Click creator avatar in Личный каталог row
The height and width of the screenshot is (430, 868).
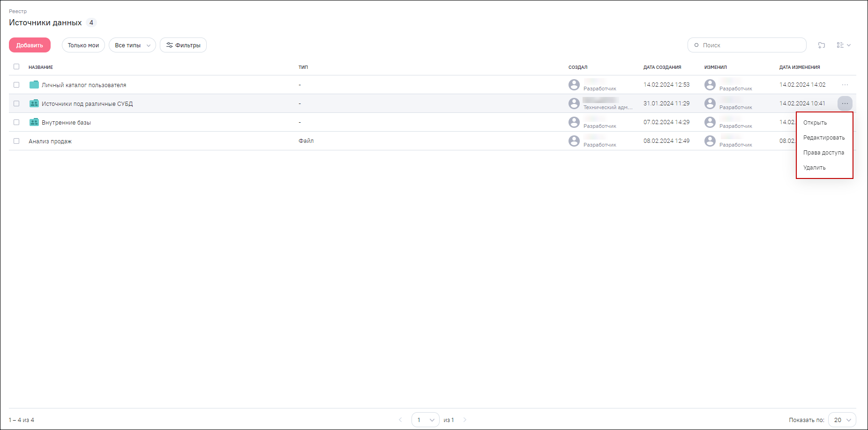[574, 85]
